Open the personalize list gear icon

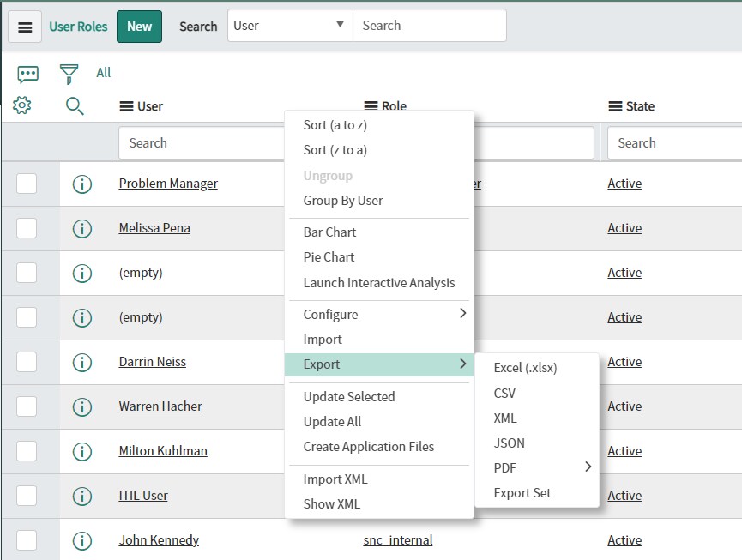tap(21, 105)
